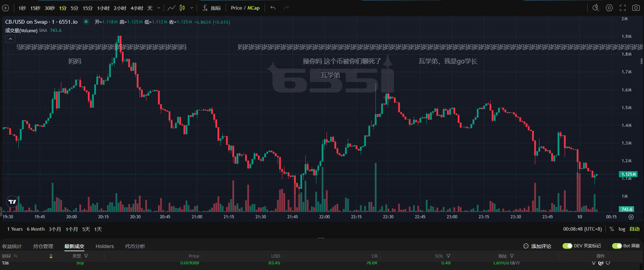Click the TradingView logo on the chart
The image size is (644, 270).
11,201
